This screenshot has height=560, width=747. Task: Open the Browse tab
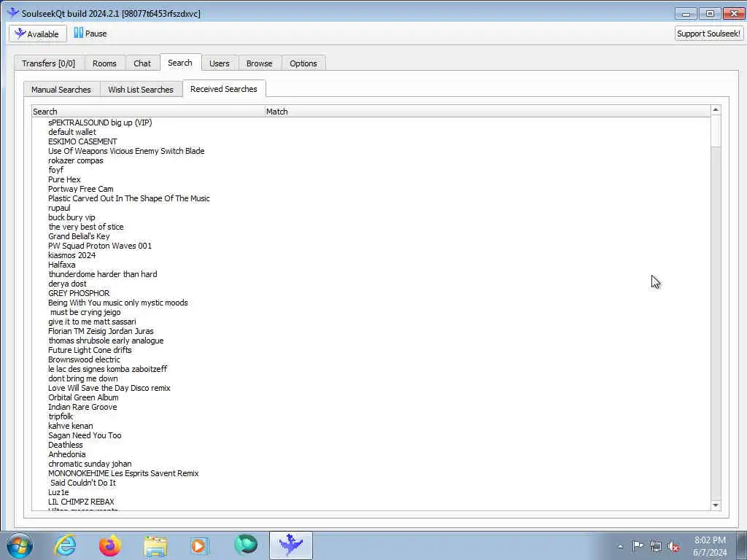coord(260,63)
